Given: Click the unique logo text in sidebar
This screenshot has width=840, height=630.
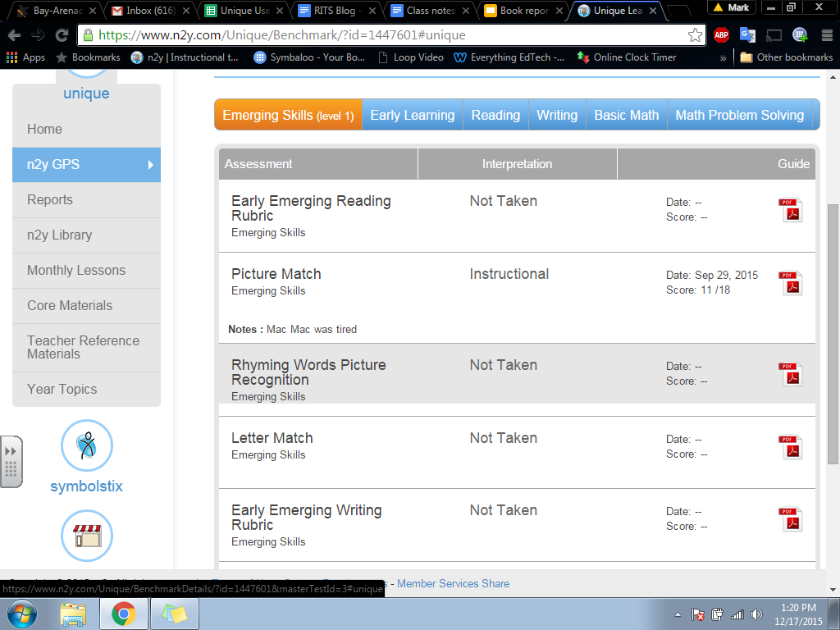Looking at the screenshot, I should pos(86,94).
